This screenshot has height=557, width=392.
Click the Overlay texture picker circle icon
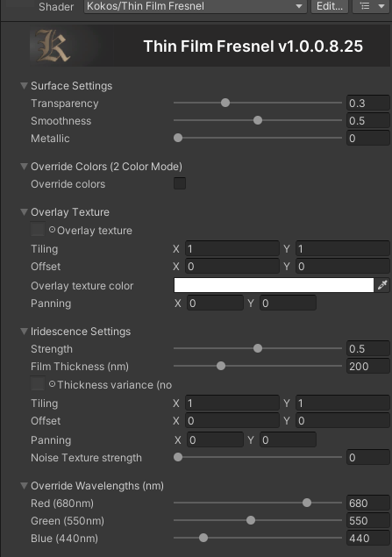tap(52, 230)
